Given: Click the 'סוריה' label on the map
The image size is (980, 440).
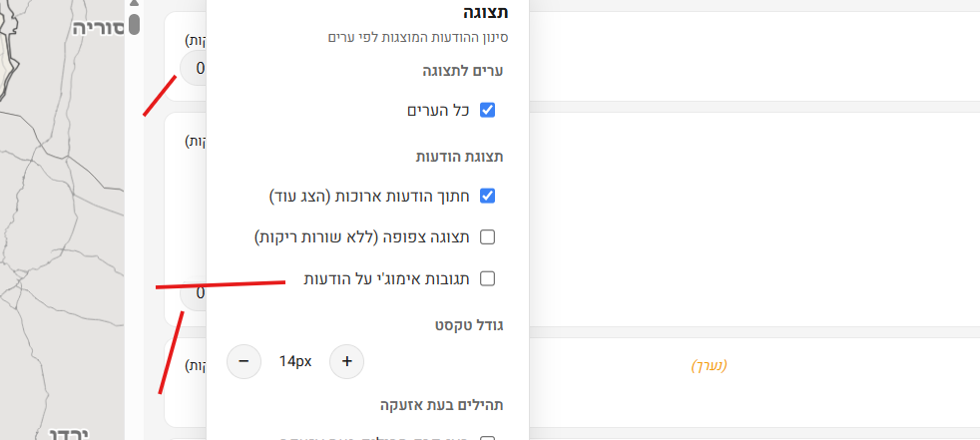Looking at the screenshot, I should (98, 27).
